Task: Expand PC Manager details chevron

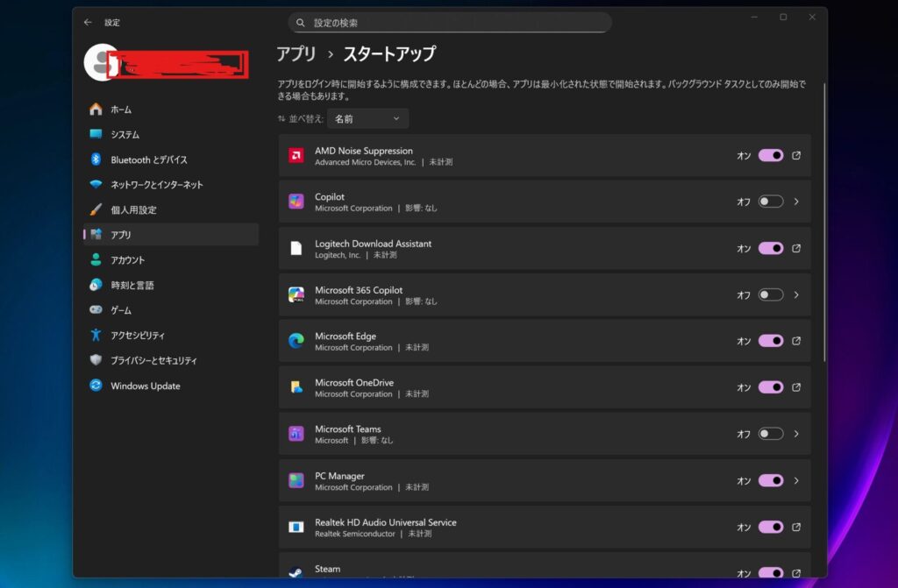Action: [796, 480]
